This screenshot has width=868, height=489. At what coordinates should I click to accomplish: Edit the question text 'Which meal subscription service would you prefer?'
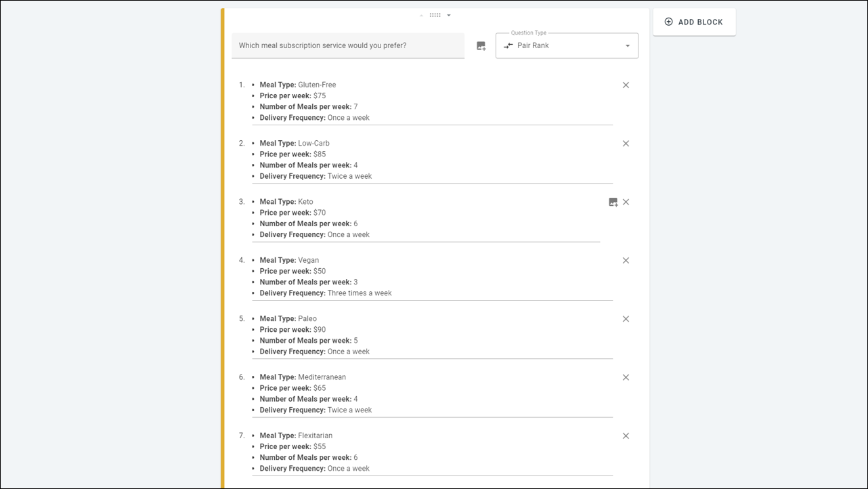point(348,46)
